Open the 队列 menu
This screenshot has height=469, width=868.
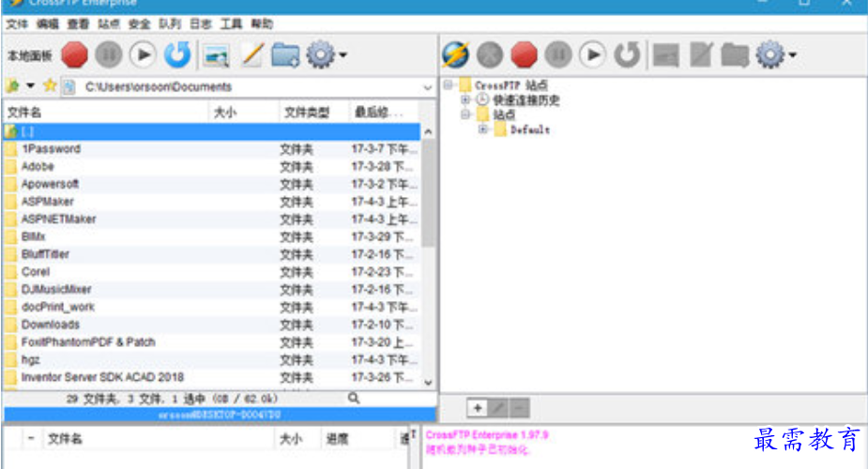click(170, 23)
